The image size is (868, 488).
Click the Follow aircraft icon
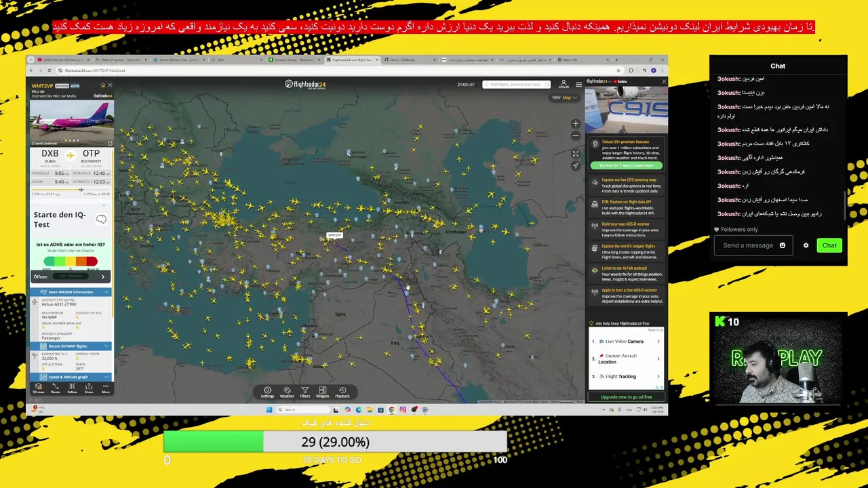(72, 388)
